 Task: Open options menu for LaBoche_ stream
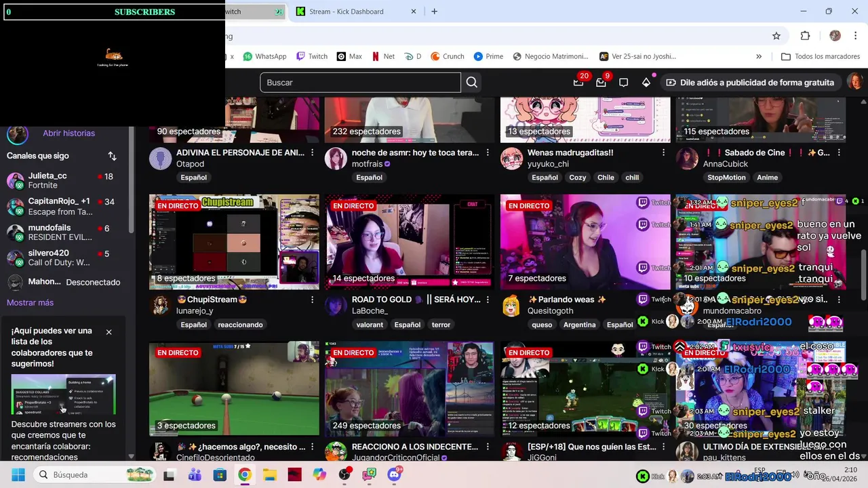pyautogui.click(x=488, y=300)
